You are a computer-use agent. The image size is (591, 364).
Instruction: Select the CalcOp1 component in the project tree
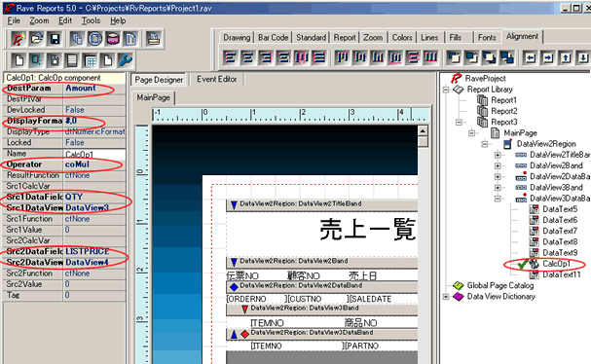(x=556, y=264)
